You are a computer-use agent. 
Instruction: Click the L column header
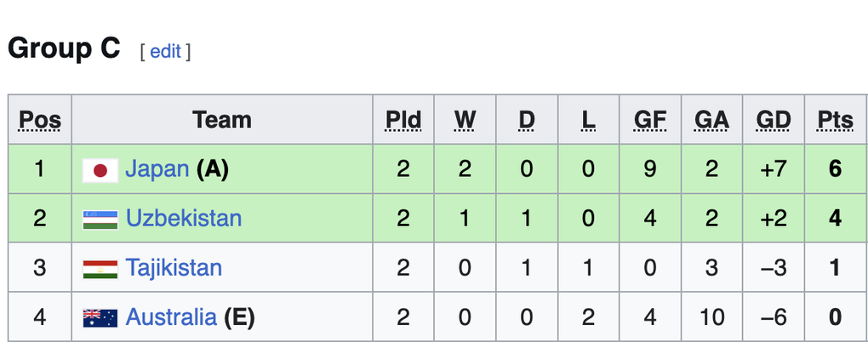588,120
